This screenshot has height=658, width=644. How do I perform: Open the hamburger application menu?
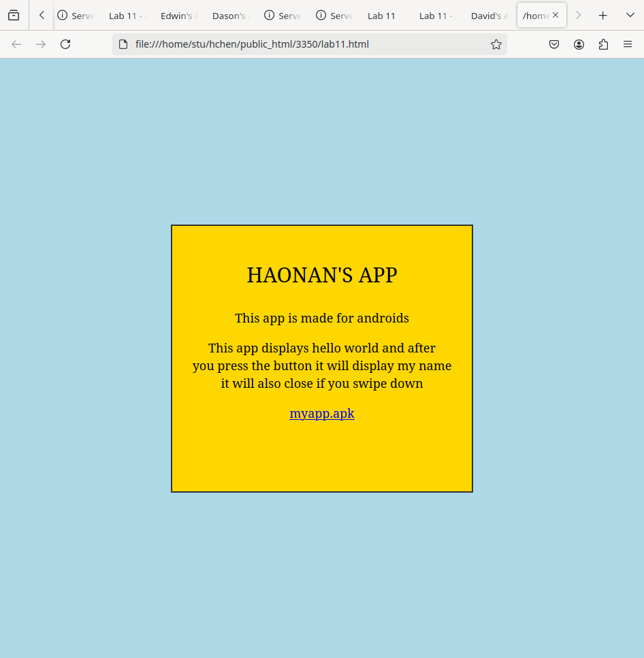point(628,44)
